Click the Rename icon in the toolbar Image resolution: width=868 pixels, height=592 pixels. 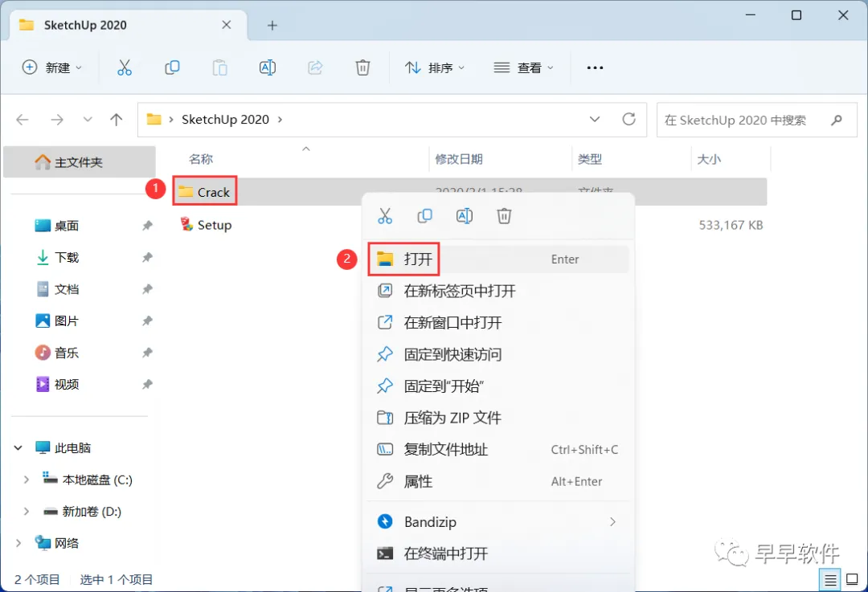tap(268, 67)
